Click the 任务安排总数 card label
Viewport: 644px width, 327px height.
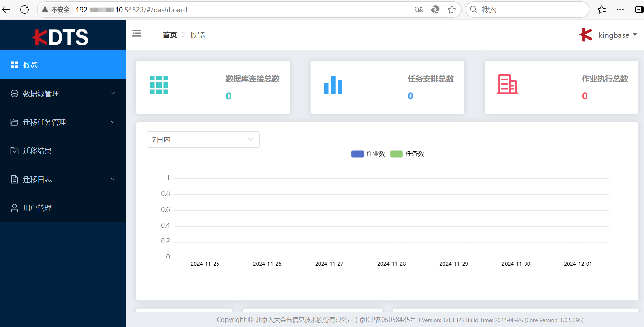click(x=430, y=79)
